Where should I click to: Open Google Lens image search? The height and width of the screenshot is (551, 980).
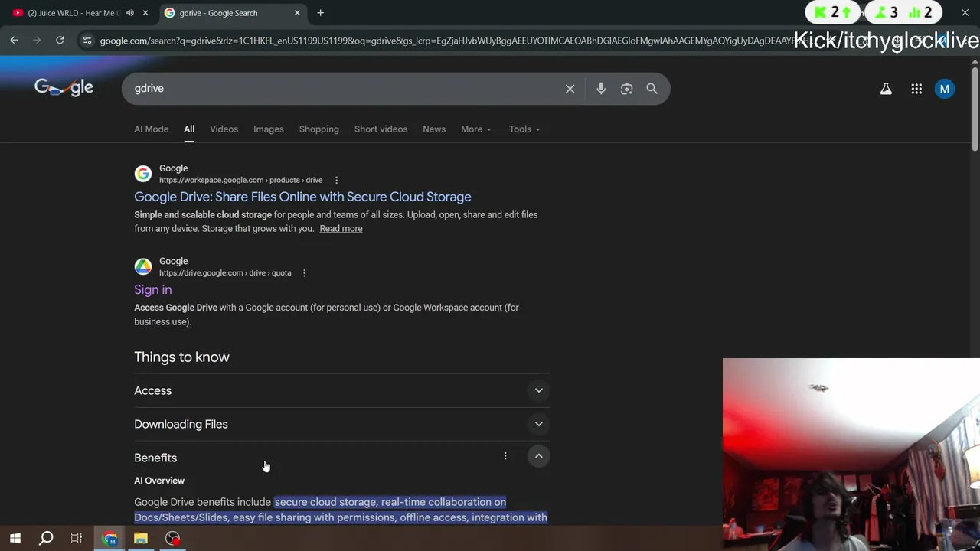[x=626, y=89]
